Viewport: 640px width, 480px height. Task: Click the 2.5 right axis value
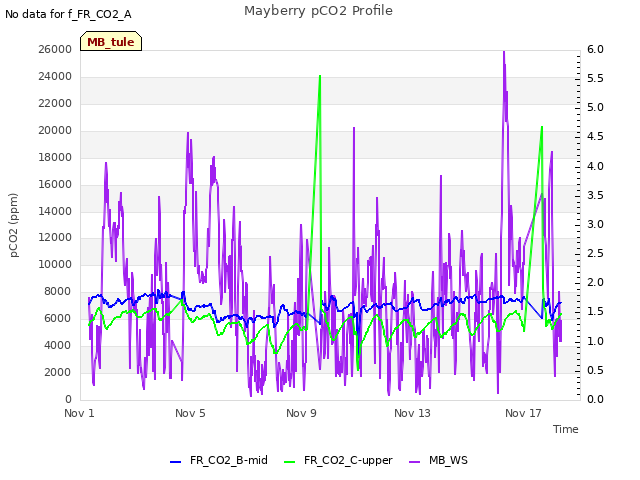click(x=595, y=253)
